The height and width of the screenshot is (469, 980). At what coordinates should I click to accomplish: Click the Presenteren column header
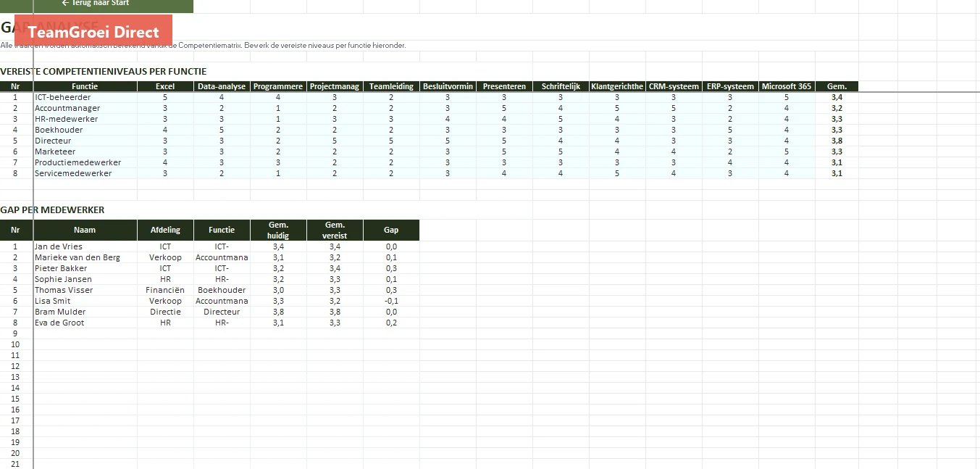pos(504,86)
